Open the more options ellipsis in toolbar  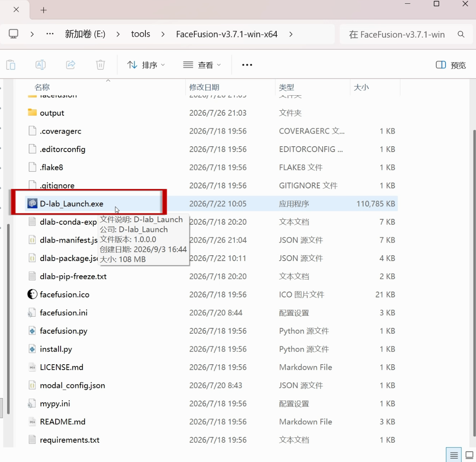pos(247,65)
